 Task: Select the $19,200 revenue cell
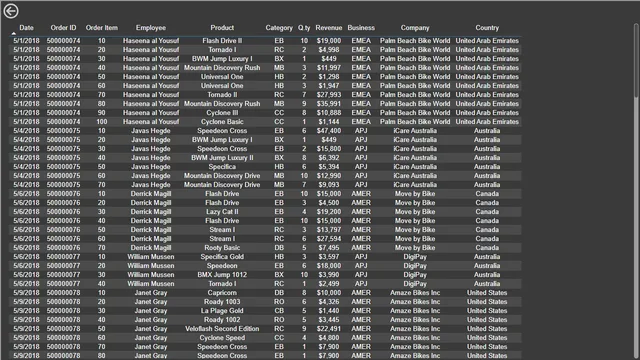(329, 212)
